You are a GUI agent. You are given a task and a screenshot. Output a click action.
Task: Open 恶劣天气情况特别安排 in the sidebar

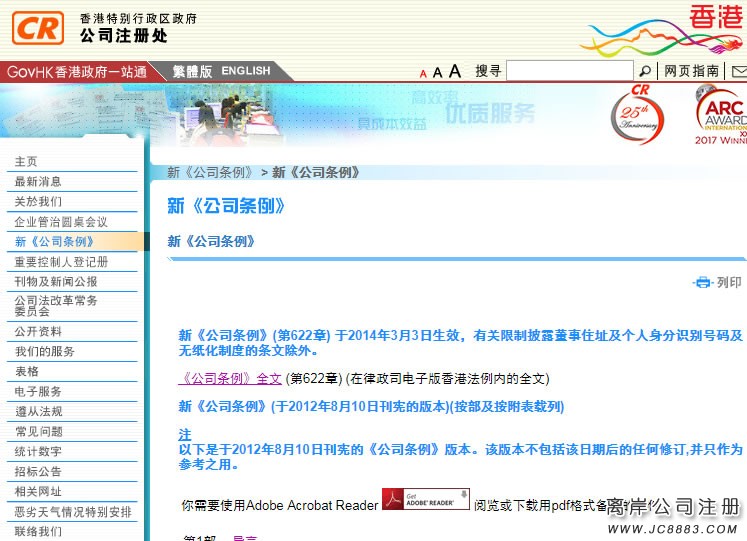click(x=72, y=512)
